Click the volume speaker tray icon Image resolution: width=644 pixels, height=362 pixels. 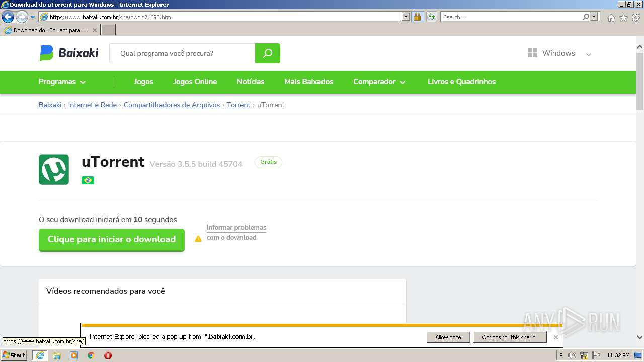click(x=572, y=355)
